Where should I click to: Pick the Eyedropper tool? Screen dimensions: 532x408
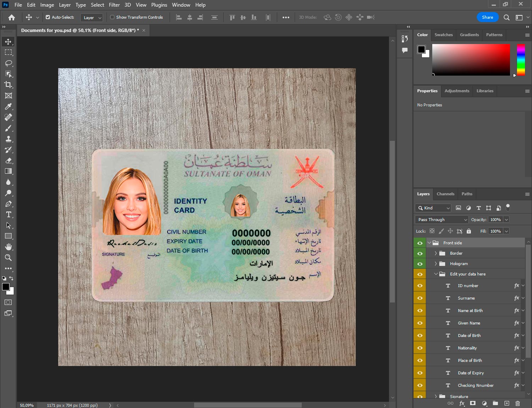(x=8, y=106)
